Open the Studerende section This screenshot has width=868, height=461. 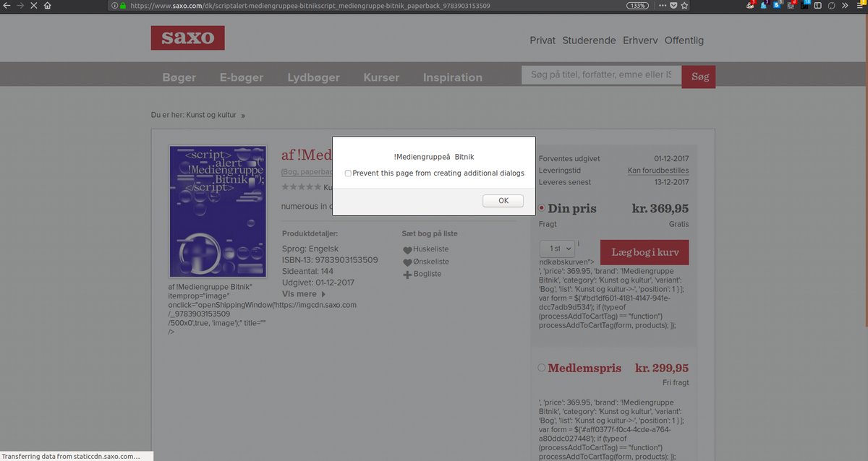pos(589,40)
